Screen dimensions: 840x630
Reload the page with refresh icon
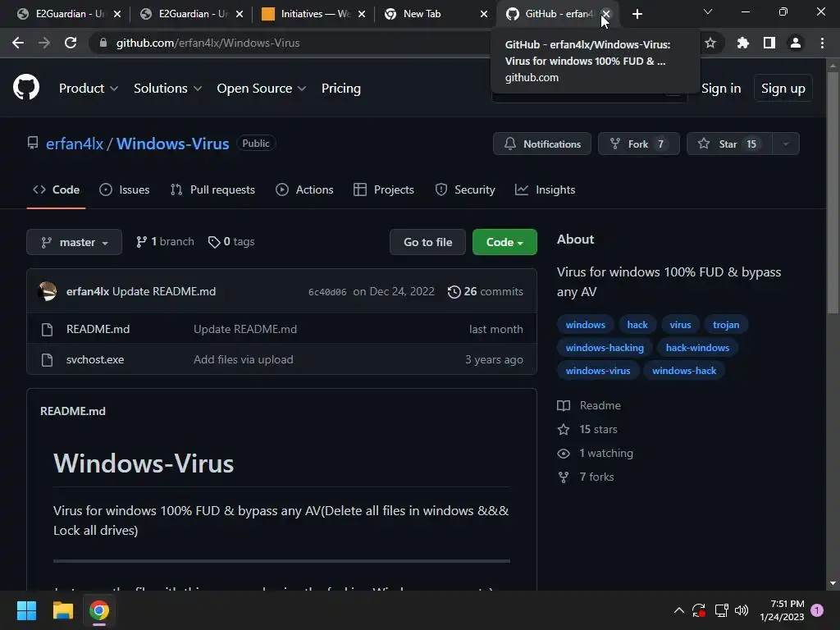pos(71,43)
